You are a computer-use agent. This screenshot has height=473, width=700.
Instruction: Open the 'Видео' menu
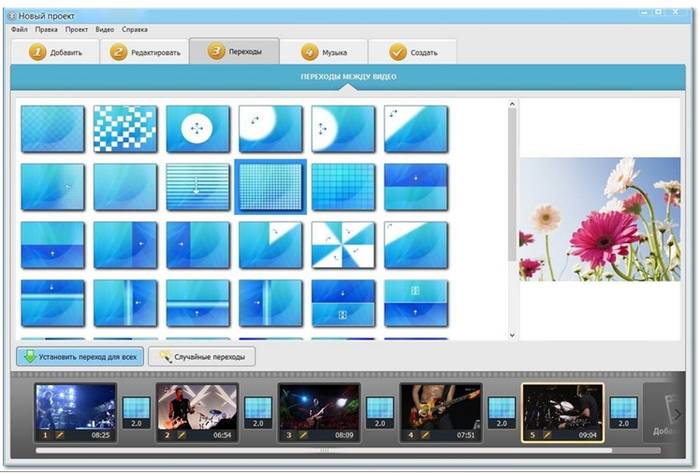point(104,30)
